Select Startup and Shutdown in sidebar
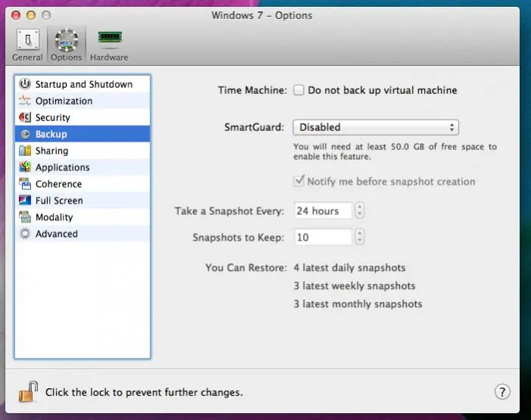 point(83,85)
